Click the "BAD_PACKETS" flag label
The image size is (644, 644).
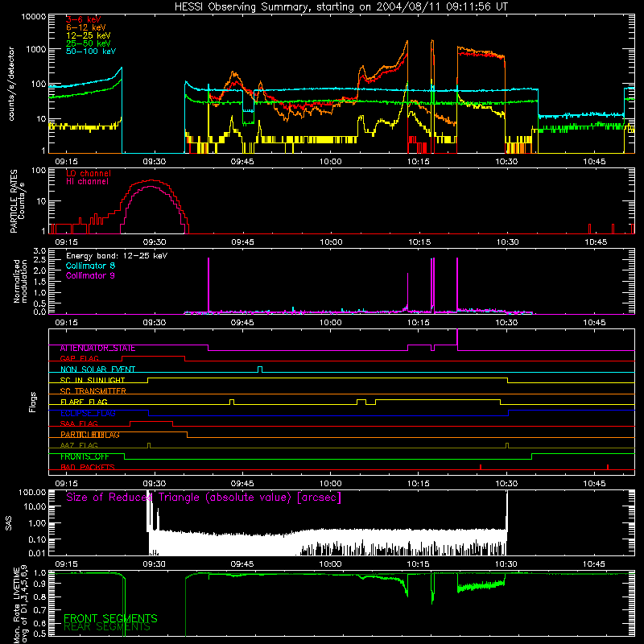click(88, 468)
